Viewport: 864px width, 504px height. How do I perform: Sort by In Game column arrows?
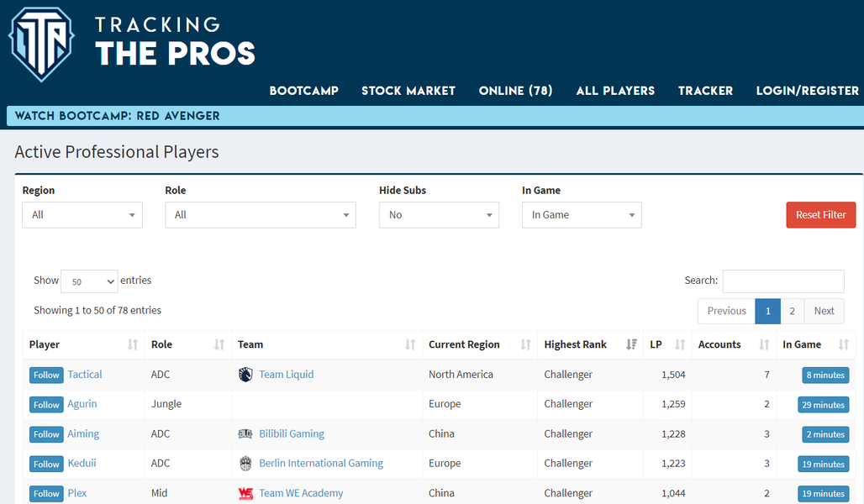(x=844, y=344)
